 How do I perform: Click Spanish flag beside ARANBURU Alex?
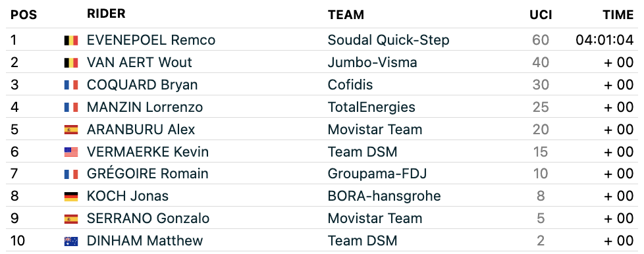tap(71, 130)
